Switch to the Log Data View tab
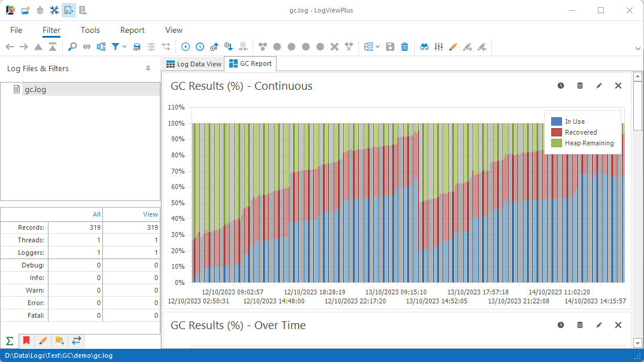Screen dimensions: 644x362 (x=194, y=64)
